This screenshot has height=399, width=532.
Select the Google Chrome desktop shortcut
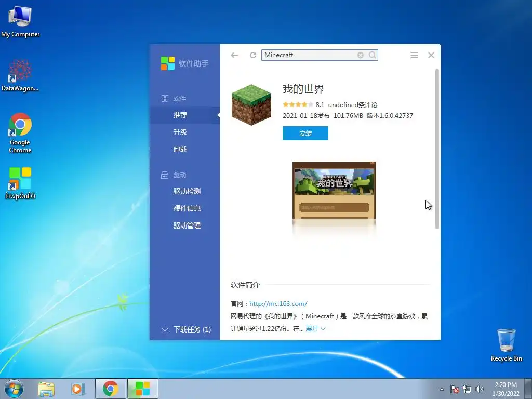[20, 133]
